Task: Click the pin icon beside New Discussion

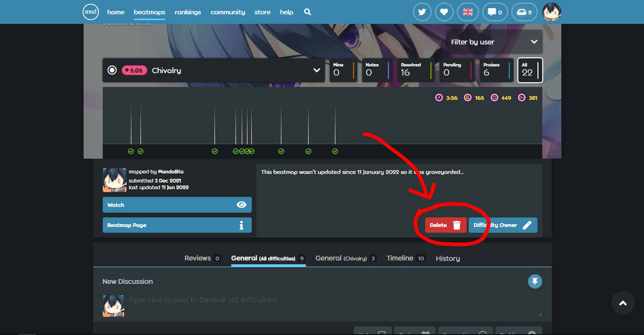Action: tap(535, 281)
